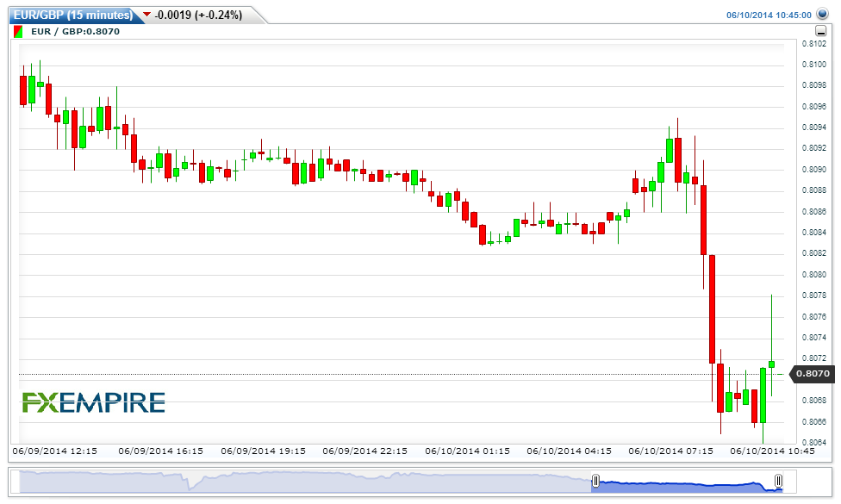
Task: Click the blue round indicator button
Action: pyautogui.click(x=822, y=14)
